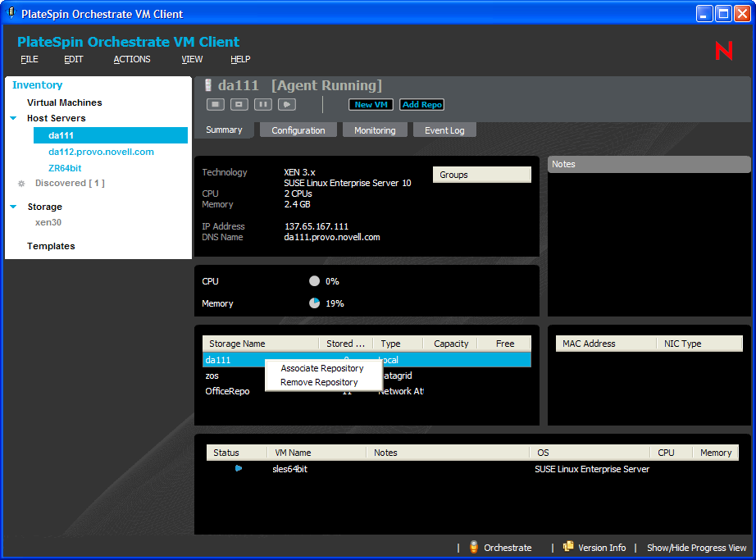
Task: Sort by the Stored column header
Action: pos(346,344)
